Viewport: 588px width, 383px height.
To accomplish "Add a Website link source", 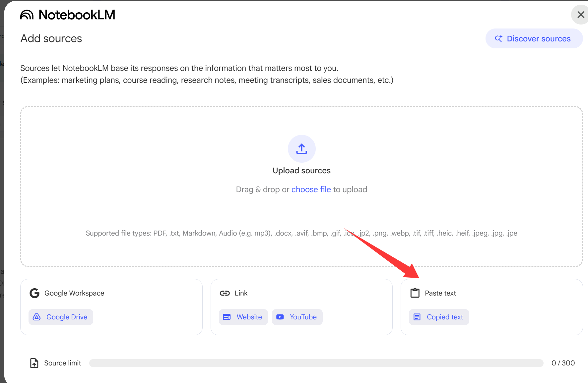I will [x=243, y=317].
